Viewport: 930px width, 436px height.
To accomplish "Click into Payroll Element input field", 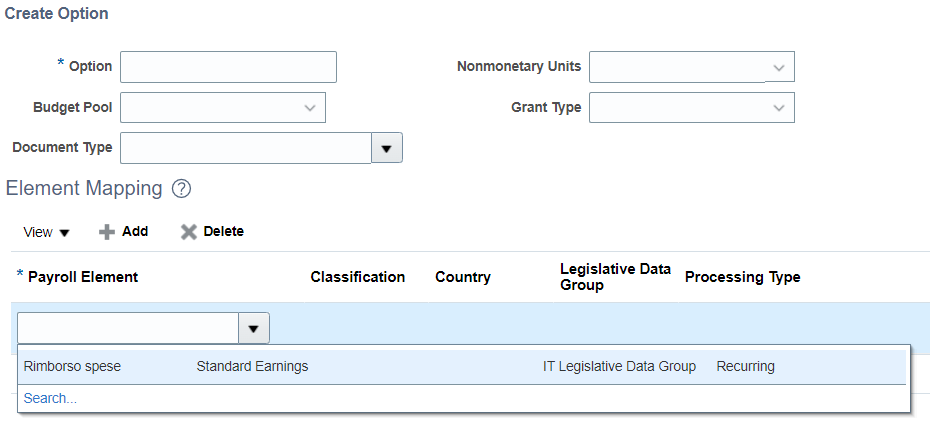I will (x=129, y=329).
